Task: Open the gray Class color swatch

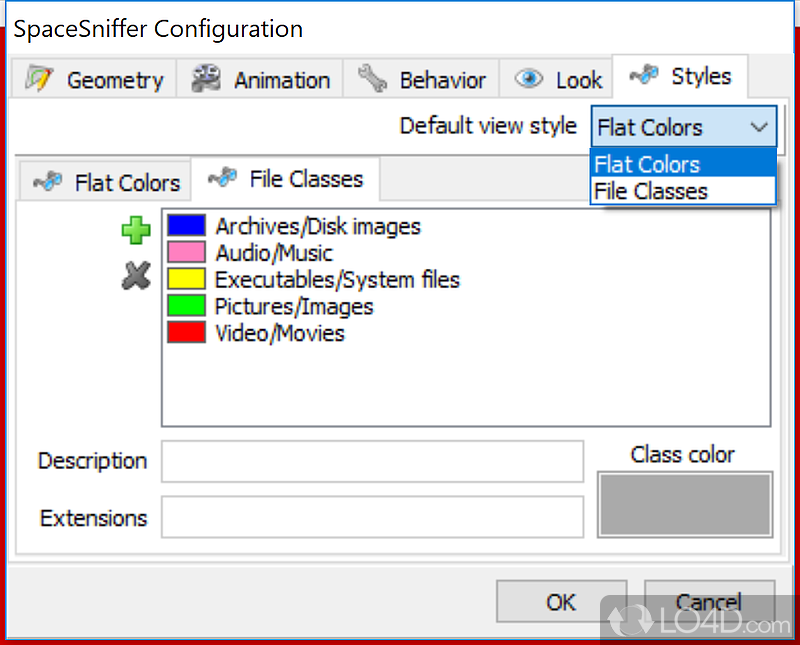Action: 685,504
